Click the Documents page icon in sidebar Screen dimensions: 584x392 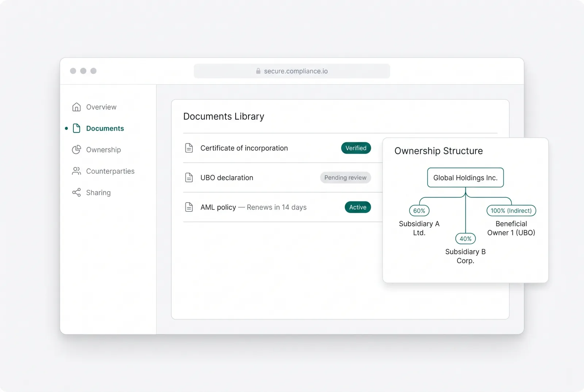click(76, 128)
